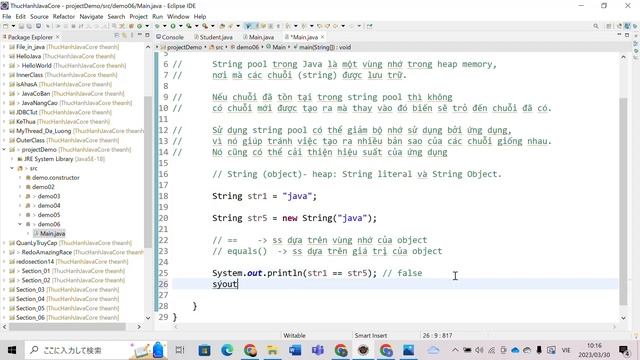Image resolution: width=640 pixels, height=360 pixels.
Task: Click the Smart Insert status entry
Action: [x=371, y=335]
